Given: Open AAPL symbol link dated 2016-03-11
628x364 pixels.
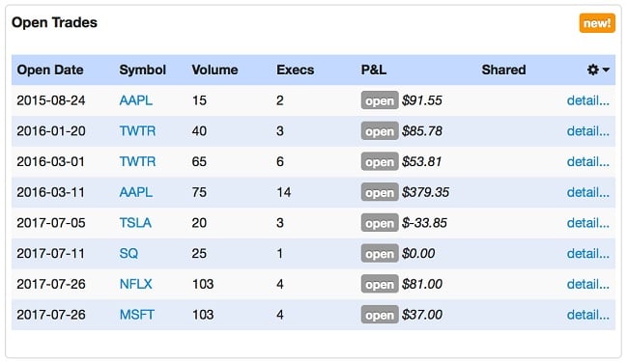Looking at the screenshot, I should pyautogui.click(x=136, y=192).
